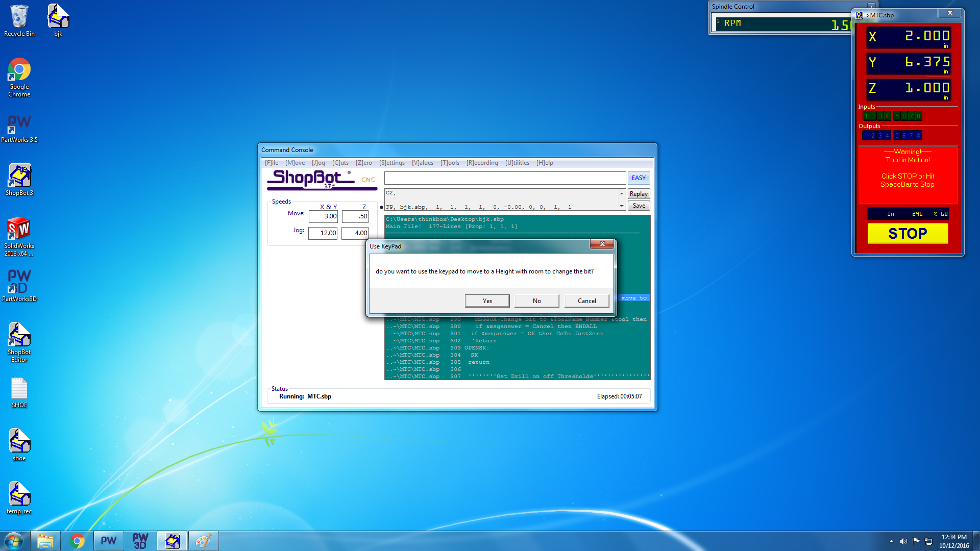Open PartWorks 3.5 desktop shortcut
The height and width of the screenshot is (551, 980).
click(19, 129)
